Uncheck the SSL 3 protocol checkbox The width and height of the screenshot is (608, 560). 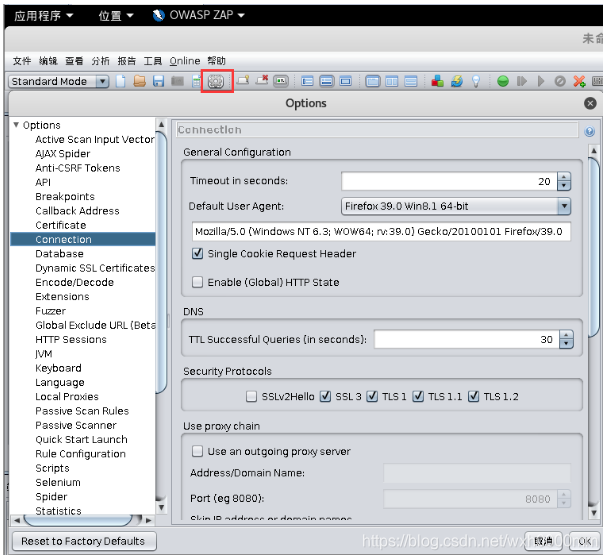[325, 396]
